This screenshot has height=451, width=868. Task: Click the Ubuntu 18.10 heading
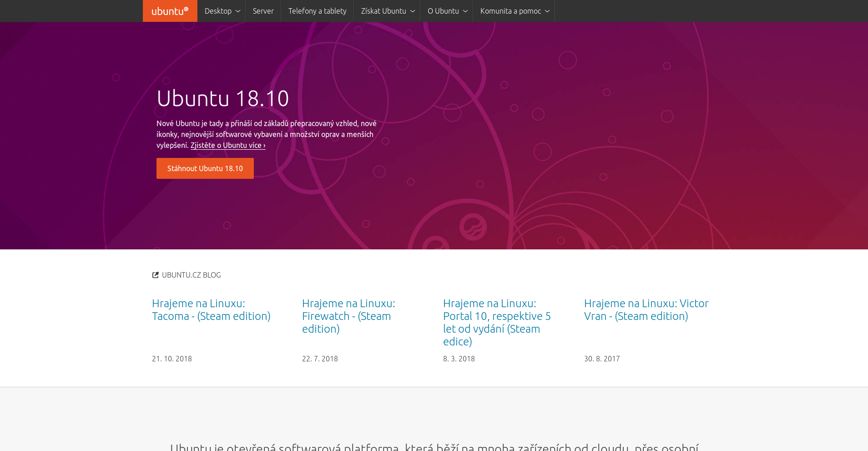tap(223, 98)
